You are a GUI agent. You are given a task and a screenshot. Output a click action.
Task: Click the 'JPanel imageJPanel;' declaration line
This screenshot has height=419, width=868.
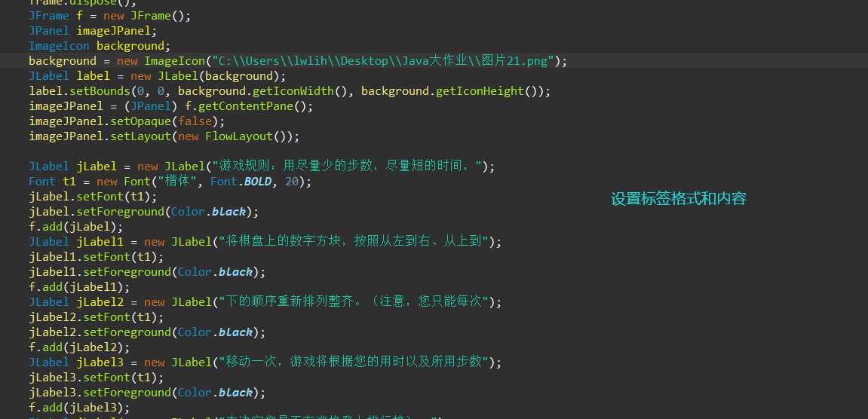coord(93,30)
